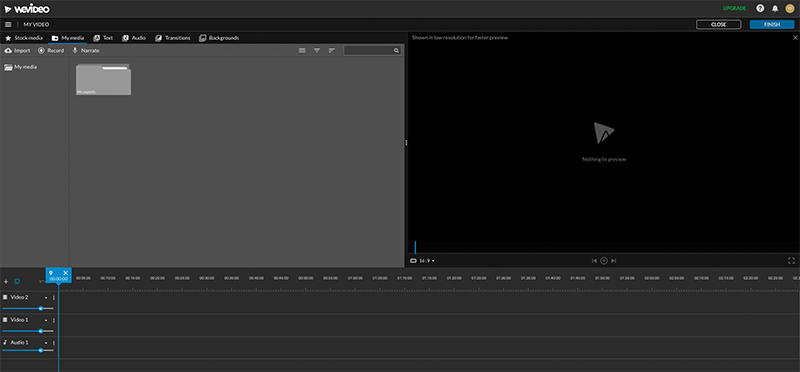This screenshot has width=800, height=372.
Task: Add a marker at the playhead pin icon
Action: coord(51,273)
